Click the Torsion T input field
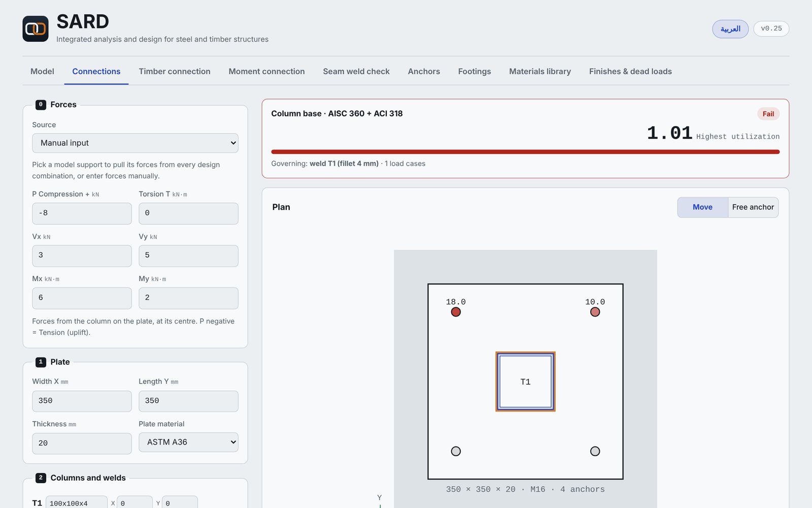Image resolution: width=812 pixels, height=508 pixels. [x=188, y=213]
